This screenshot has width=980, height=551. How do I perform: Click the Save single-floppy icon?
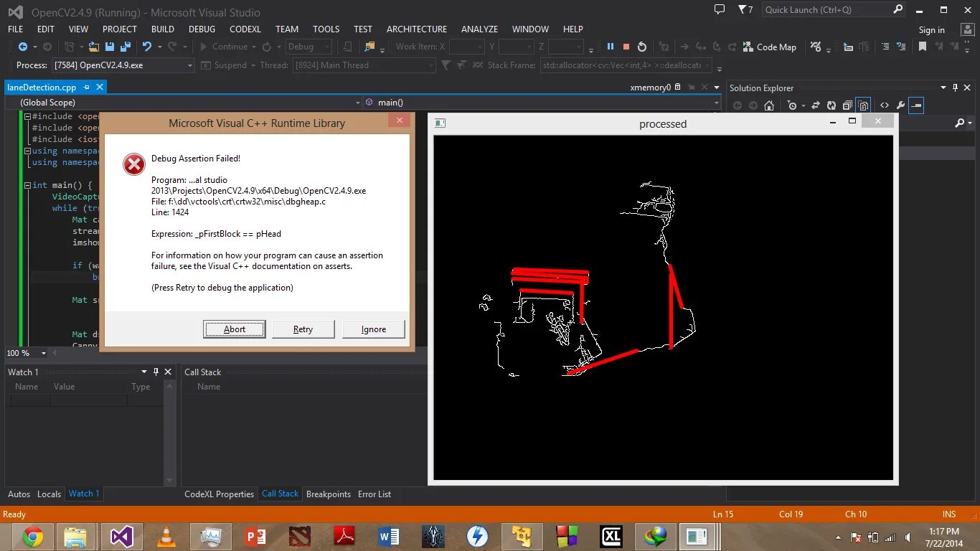pyautogui.click(x=110, y=47)
